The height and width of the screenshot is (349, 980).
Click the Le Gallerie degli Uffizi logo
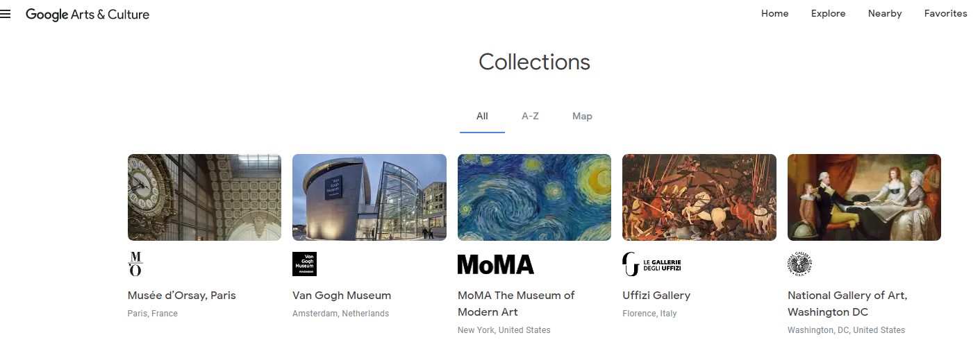(x=651, y=264)
